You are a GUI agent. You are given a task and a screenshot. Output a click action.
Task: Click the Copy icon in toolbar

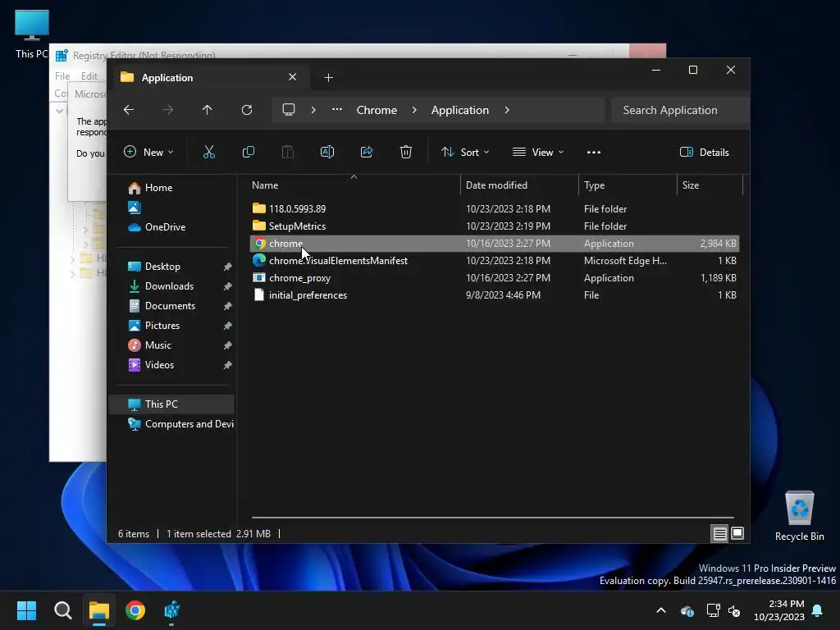(248, 152)
